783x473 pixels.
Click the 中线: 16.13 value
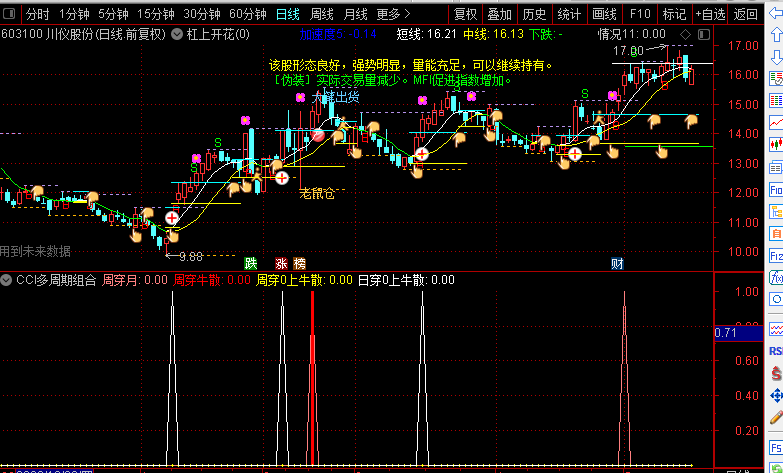[x=493, y=34]
